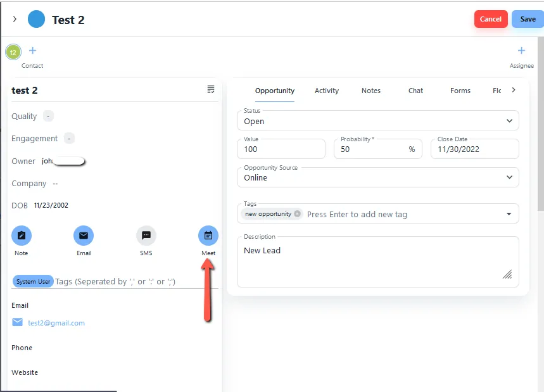Click the Description text area
Viewport: 544px width, 392px height.
point(378,262)
